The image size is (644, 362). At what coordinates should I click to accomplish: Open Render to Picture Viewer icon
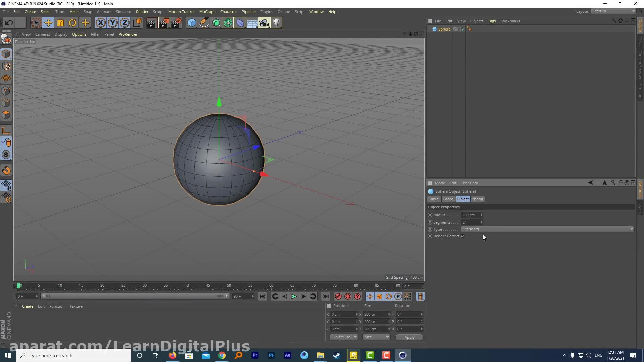(x=164, y=23)
